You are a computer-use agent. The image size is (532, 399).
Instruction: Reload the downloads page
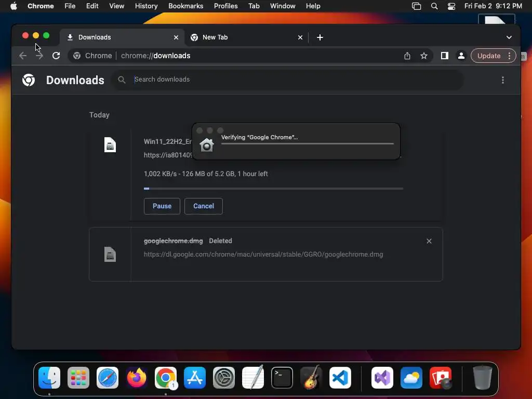(x=56, y=56)
